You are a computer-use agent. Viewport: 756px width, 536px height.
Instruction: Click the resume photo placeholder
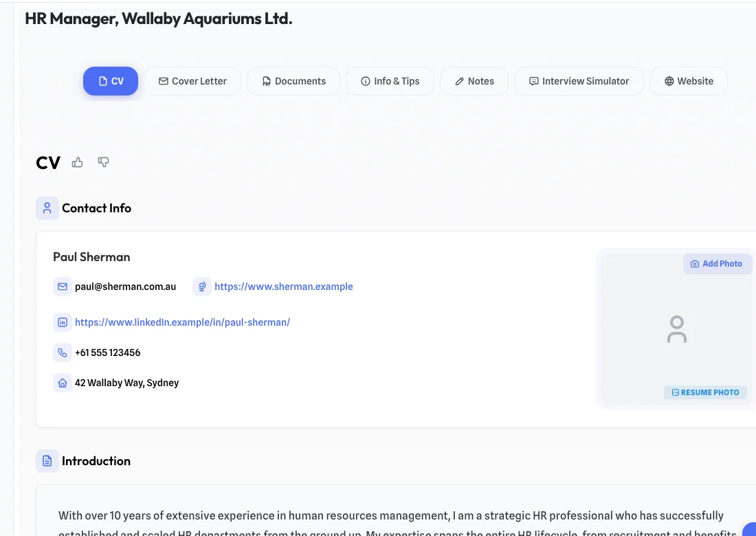[x=677, y=330]
